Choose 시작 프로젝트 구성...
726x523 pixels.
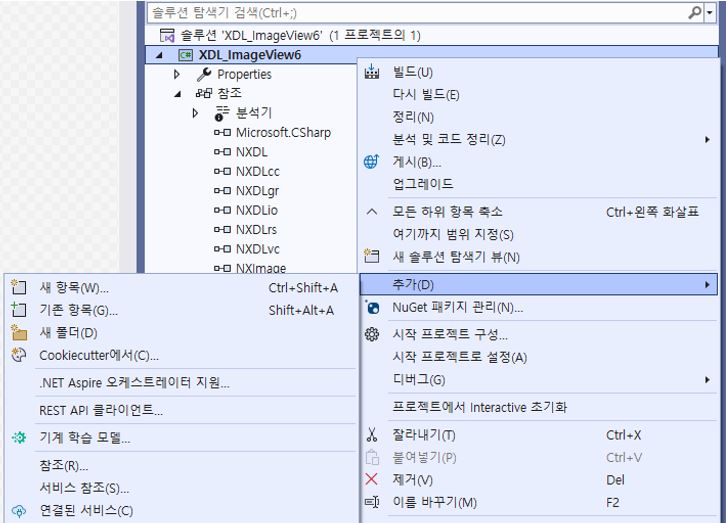[450, 334]
